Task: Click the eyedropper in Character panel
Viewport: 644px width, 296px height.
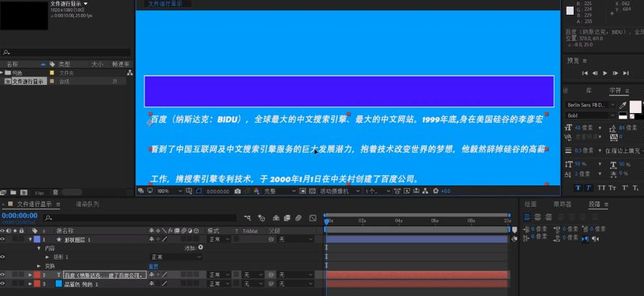Action: [622, 105]
